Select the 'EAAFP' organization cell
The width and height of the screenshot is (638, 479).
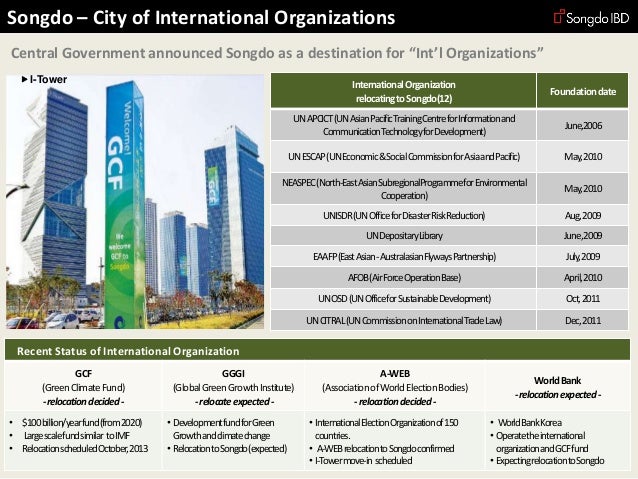click(x=404, y=256)
